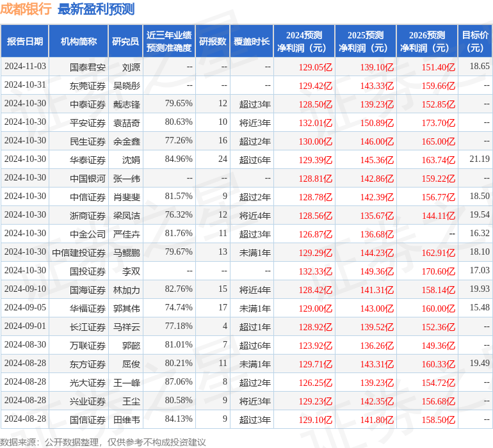
Task: Select the 2024预测净利润 column header
Action: click(x=304, y=41)
